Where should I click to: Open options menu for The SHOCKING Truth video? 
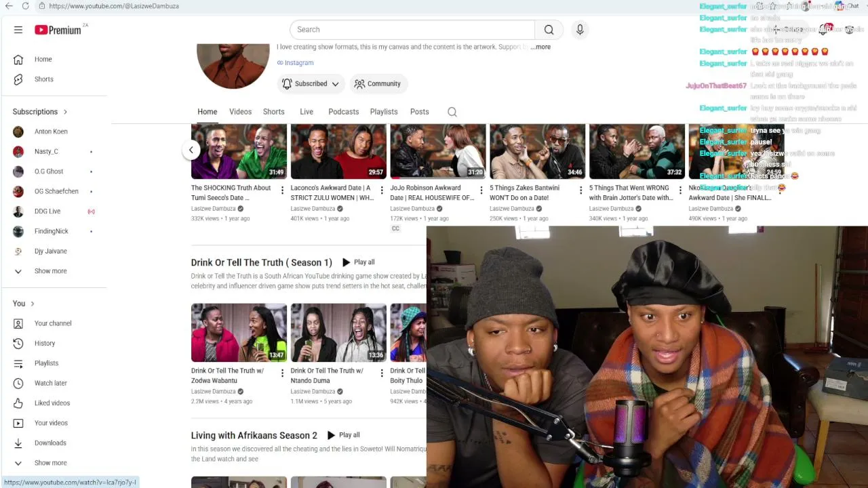[282, 190]
